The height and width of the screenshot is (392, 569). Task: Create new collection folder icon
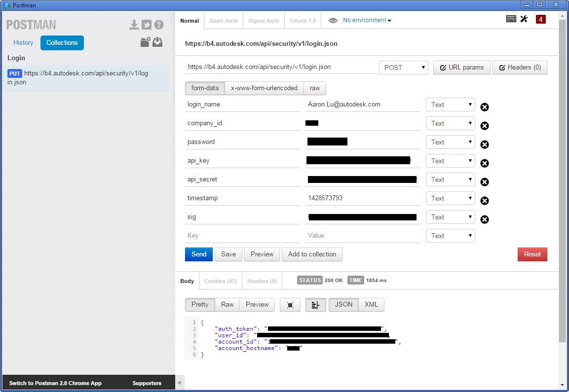click(x=146, y=42)
